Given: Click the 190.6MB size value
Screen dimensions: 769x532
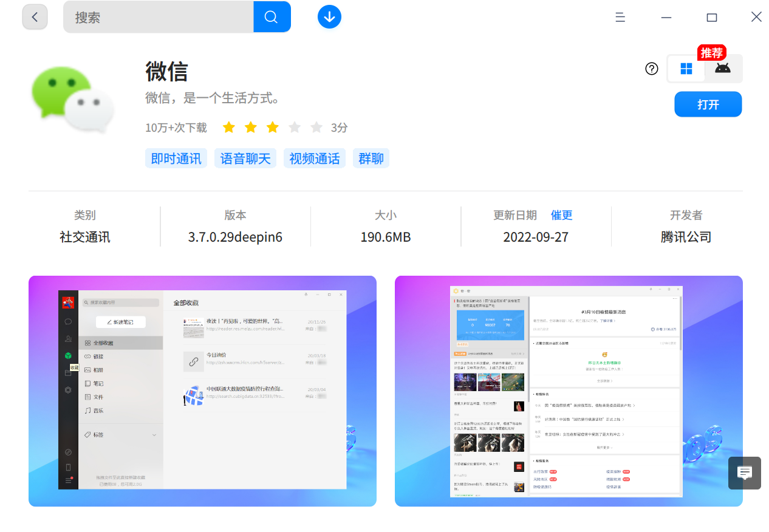Looking at the screenshot, I should click(386, 237).
